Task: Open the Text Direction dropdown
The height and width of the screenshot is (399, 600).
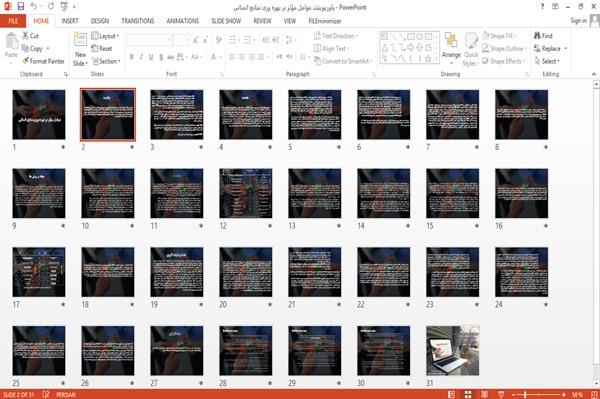Action: click(336, 36)
